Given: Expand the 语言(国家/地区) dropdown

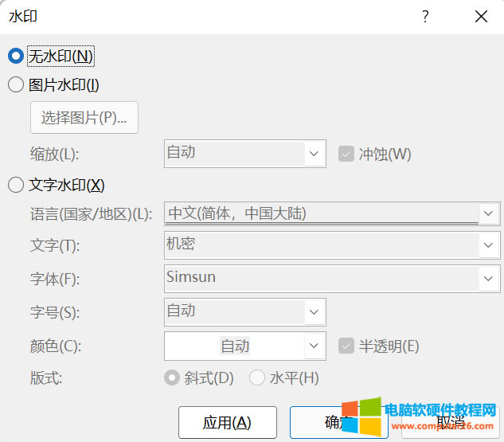Looking at the screenshot, I should [488, 213].
